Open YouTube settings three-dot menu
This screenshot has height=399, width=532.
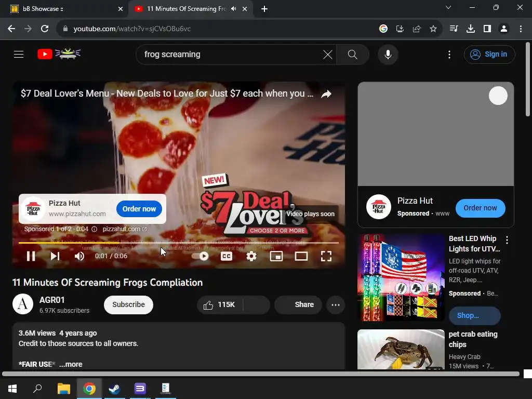(449, 54)
